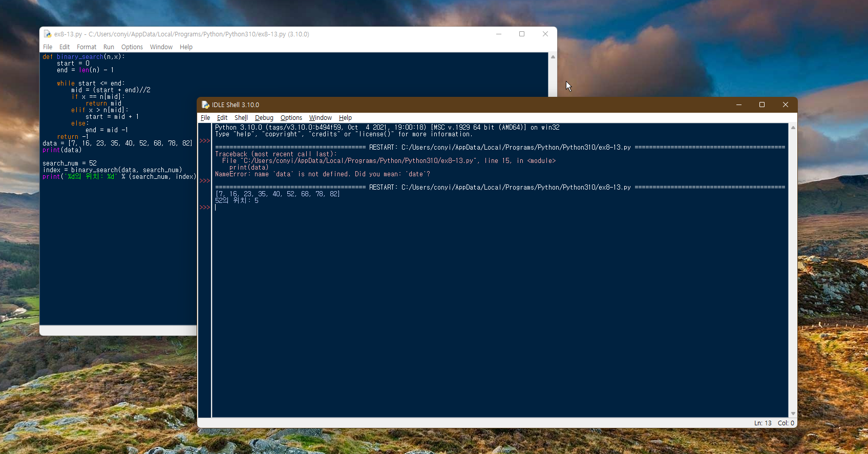Minimize the IDLE Shell window
Viewport: 868px width, 454px height.
(739, 105)
